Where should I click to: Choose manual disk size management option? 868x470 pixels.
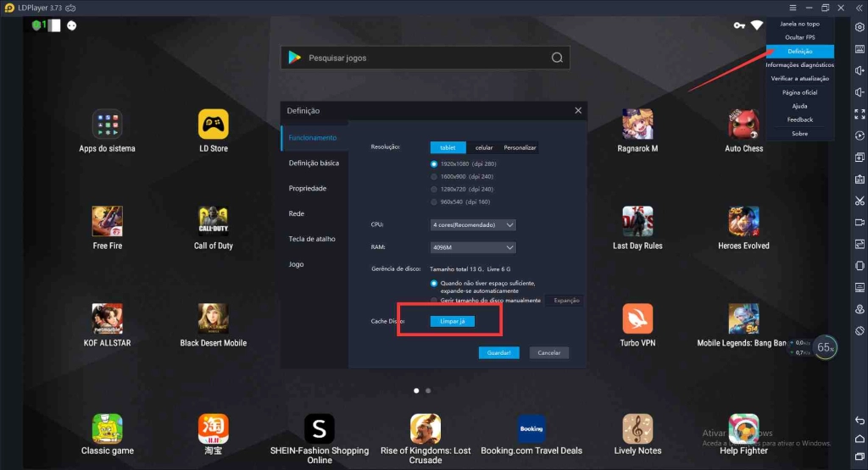point(435,301)
